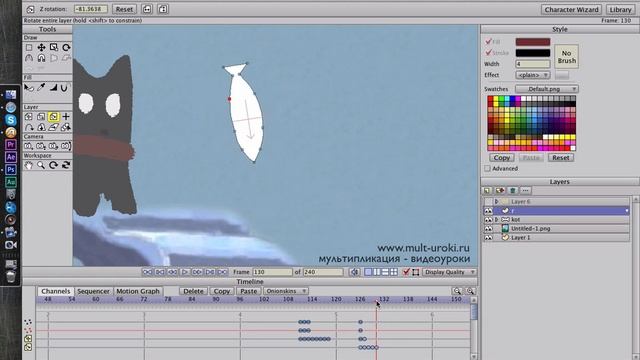Click the No Brush button
Viewport: 640px width, 360px height.
coord(567,57)
